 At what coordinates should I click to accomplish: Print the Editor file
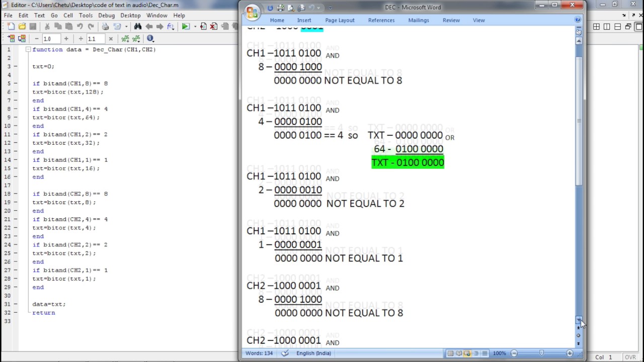click(105, 27)
